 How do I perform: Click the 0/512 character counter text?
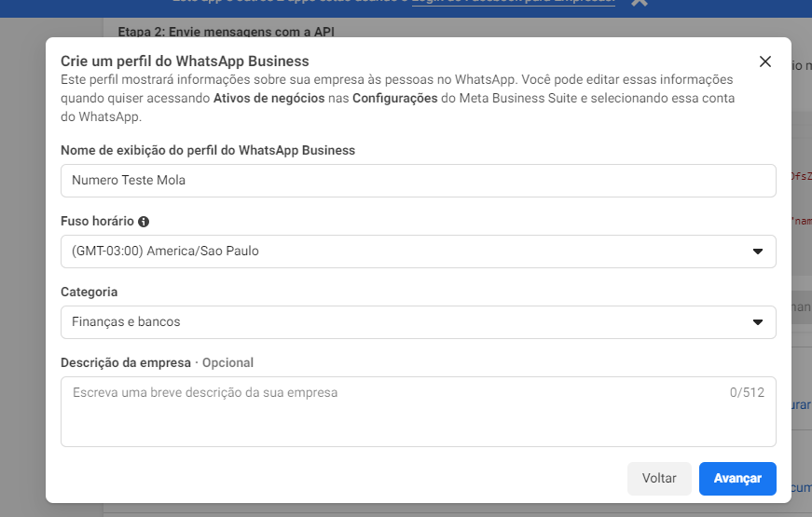tap(747, 392)
